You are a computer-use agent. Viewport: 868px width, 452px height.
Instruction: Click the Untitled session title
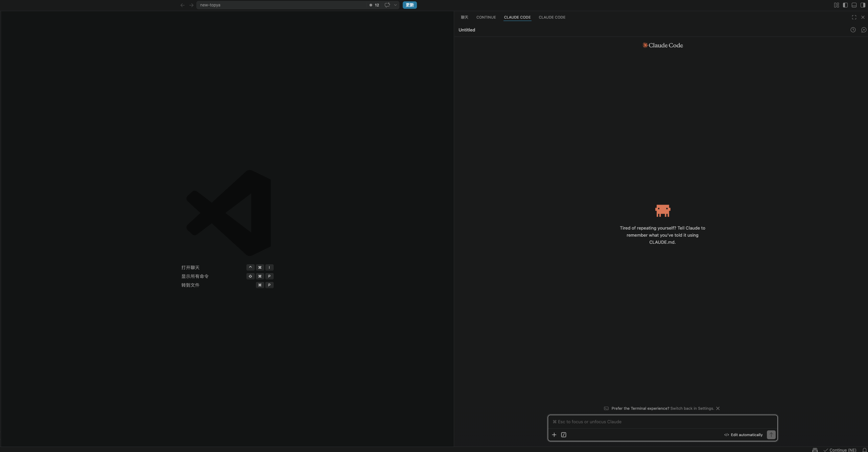pyautogui.click(x=467, y=30)
